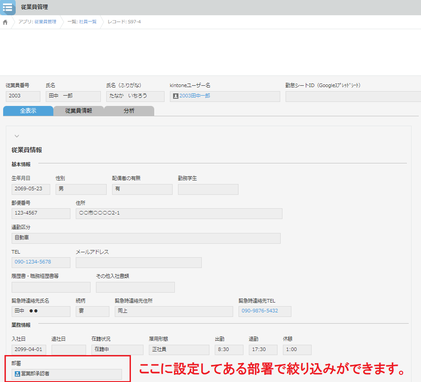Click the department icon in 部署 field
The width and height of the screenshot is (421, 382).
17,374
